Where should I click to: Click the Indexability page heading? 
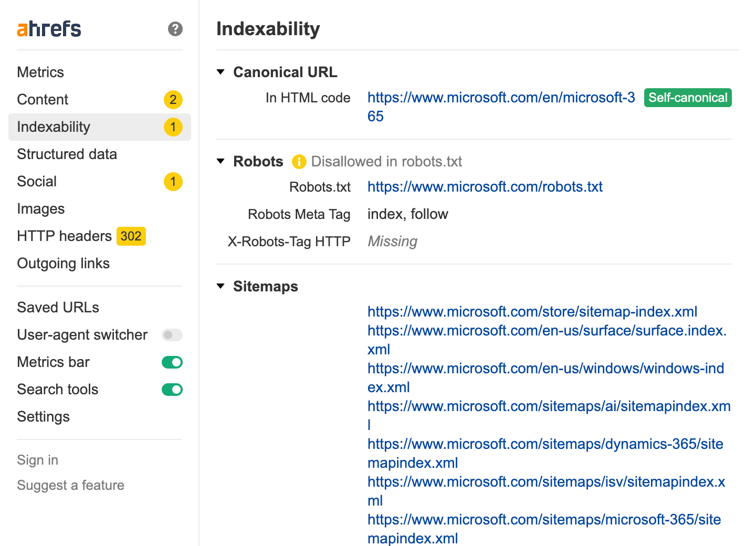(x=268, y=29)
